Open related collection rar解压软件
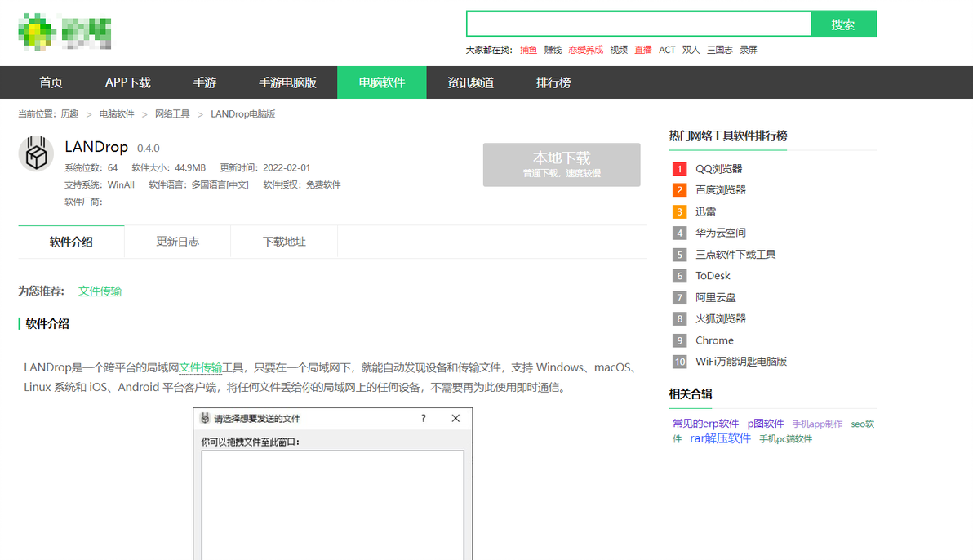This screenshot has width=973, height=560. point(720,438)
